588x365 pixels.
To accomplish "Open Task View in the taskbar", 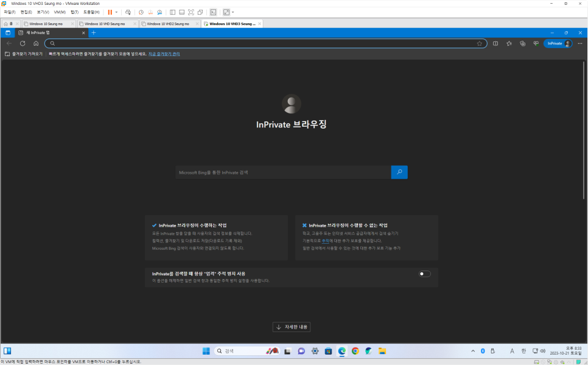I will (x=288, y=351).
